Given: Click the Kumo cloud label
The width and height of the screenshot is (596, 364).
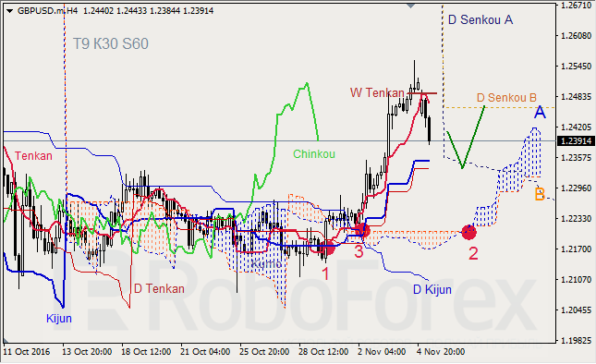Looking at the screenshot, I should 266,263.
